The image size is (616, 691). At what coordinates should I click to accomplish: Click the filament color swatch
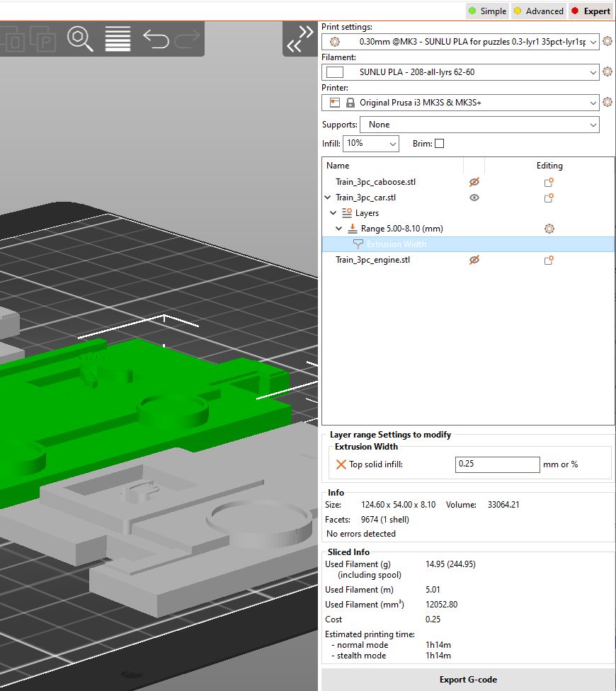coord(333,72)
